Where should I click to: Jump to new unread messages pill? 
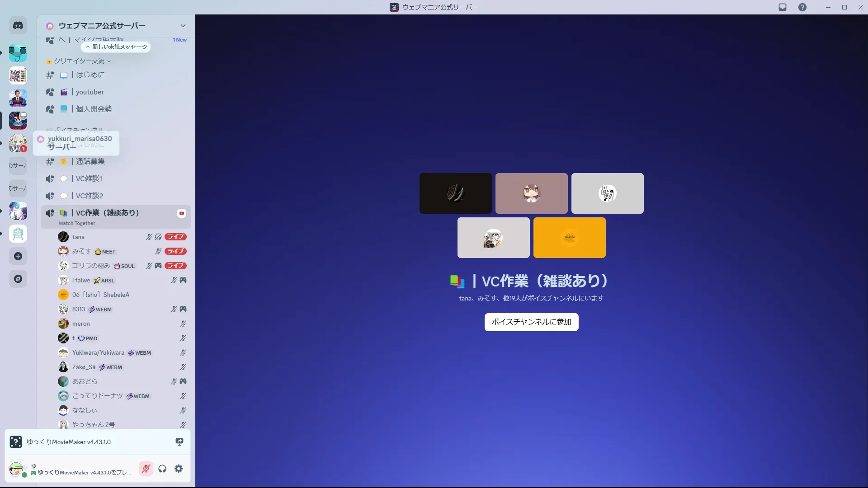(x=116, y=47)
